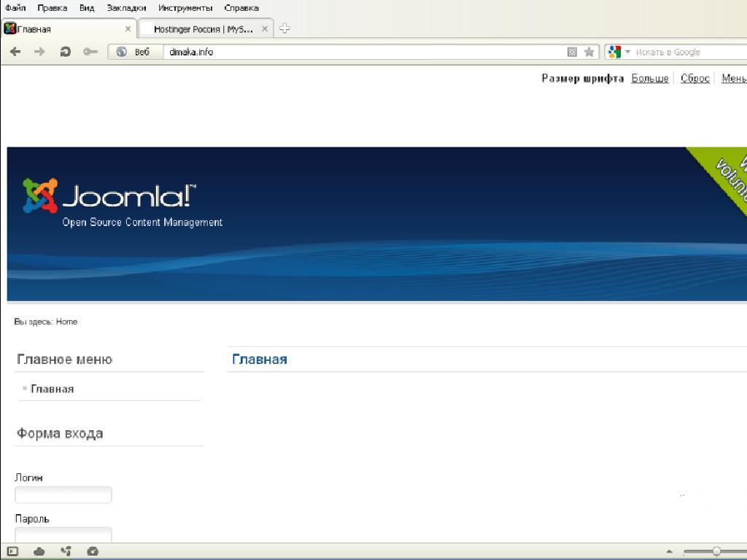
Task: Reload the page with the refresh icon
Action: 65,52
